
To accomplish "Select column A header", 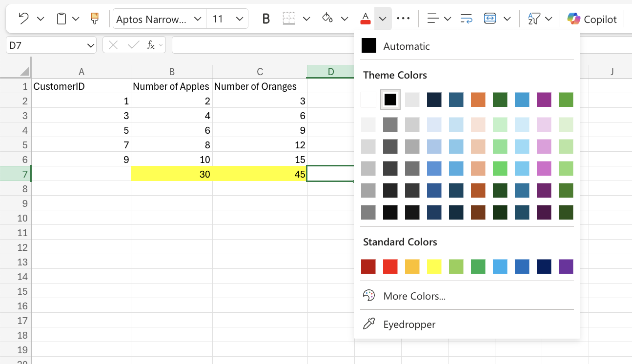I will (x=81, y=71).
